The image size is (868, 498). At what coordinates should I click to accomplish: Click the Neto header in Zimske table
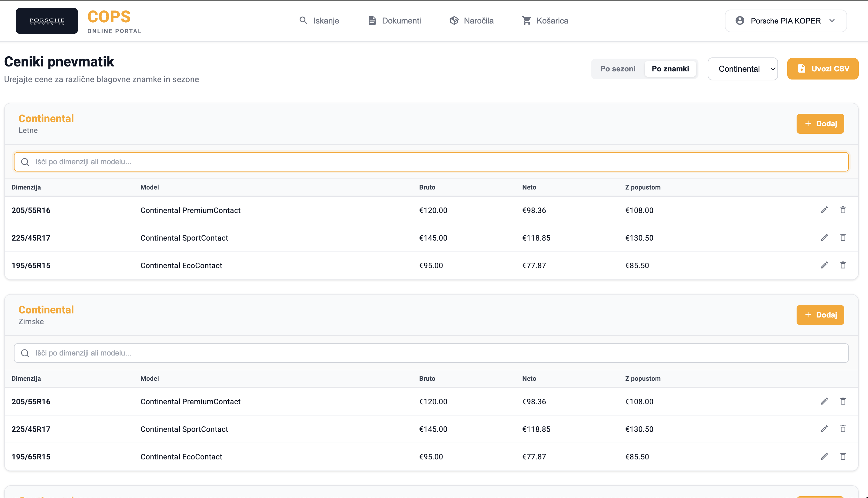pyautogui.click(x=529, y=379)
